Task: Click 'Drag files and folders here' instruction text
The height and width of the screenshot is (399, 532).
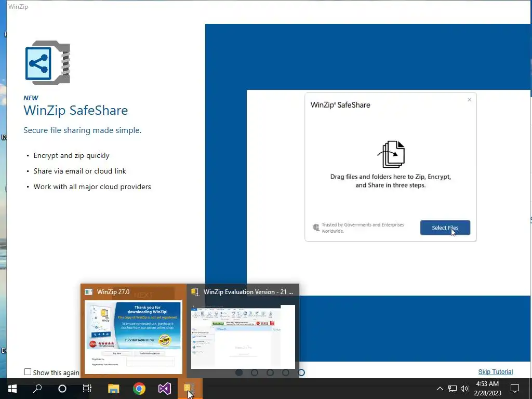Action: [391, 181]
